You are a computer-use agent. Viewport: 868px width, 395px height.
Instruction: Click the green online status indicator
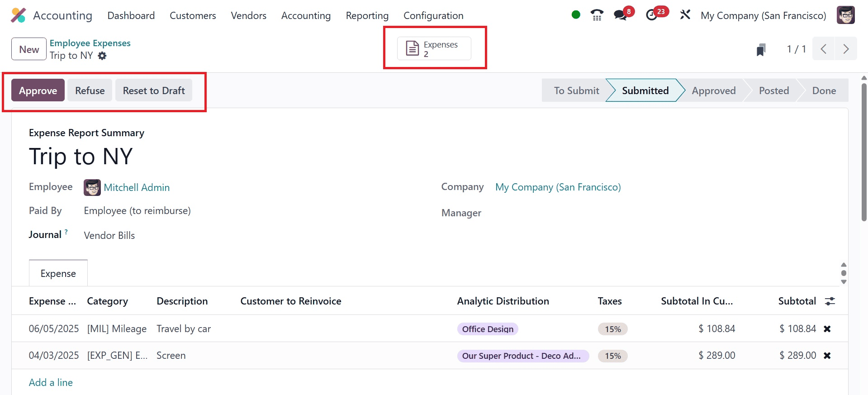point(576,15)
